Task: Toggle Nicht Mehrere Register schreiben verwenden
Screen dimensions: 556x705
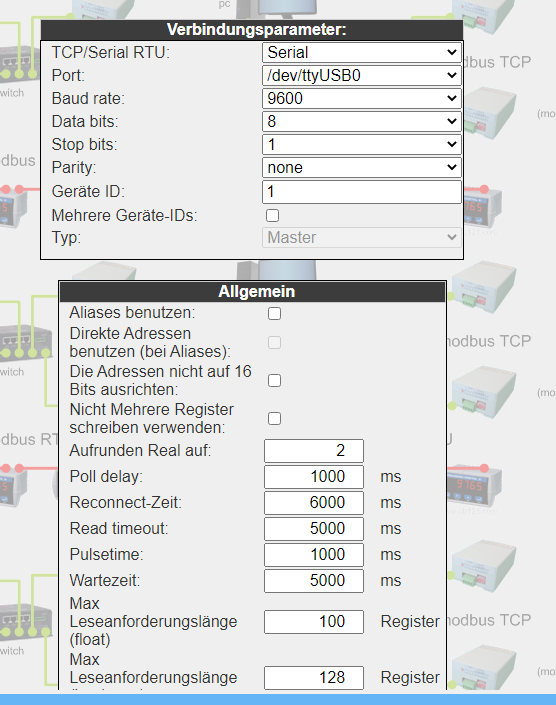Action: (274, 419)
